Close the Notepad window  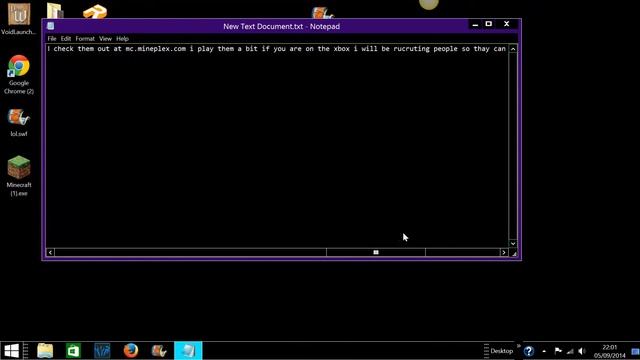tap(507, 24)
